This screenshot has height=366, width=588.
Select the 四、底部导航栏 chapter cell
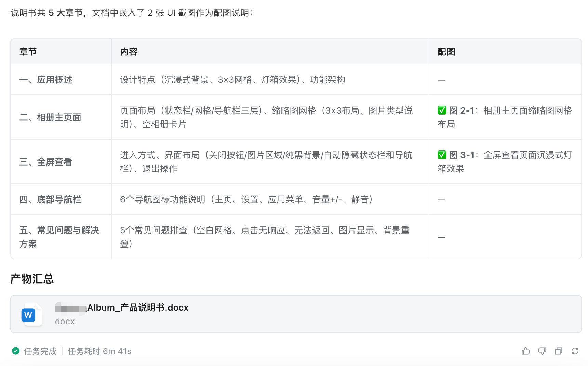click(50, 199)
